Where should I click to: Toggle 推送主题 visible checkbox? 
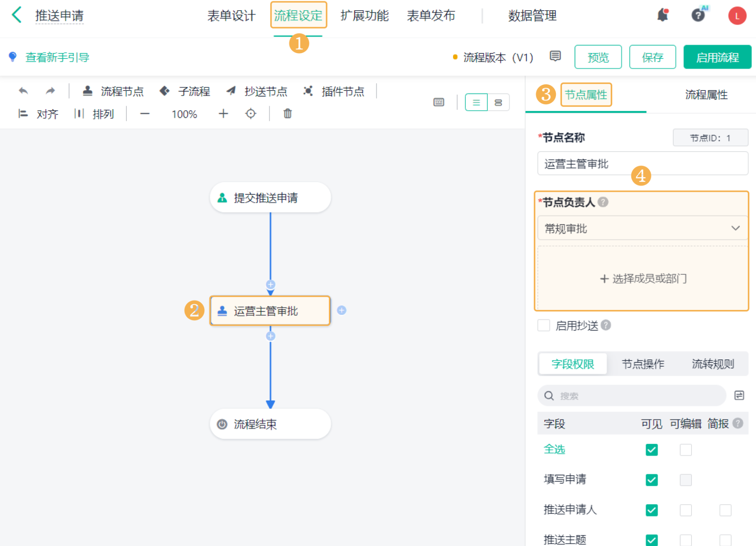(x=651, y=540)
